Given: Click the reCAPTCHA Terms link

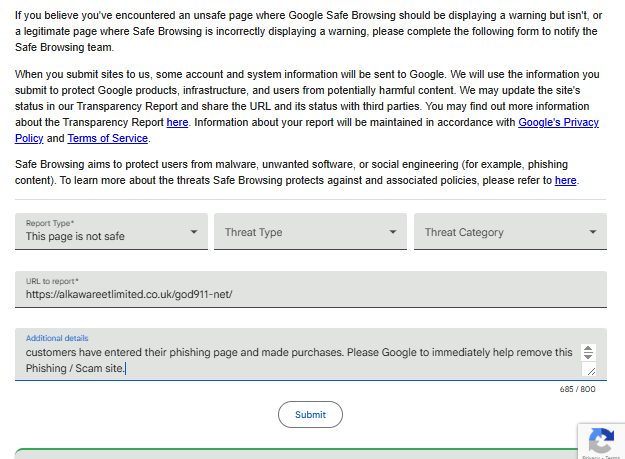Looking at the screenshot, I should (x=612, y=457).
